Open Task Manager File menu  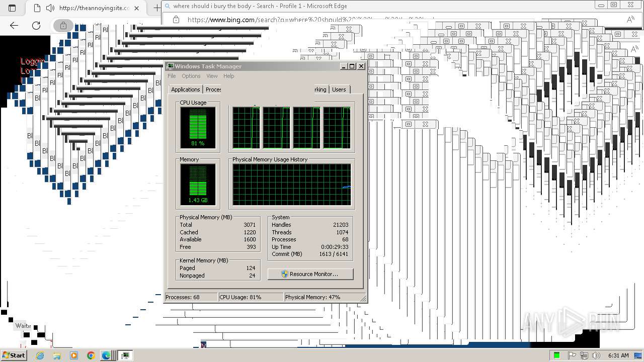pos(172,76)
